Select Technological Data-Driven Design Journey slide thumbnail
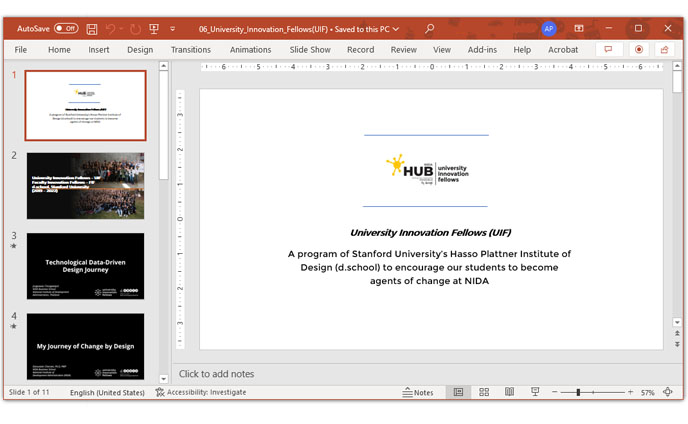Viewport: 688px width, 424px height. [x=86, y=266]
